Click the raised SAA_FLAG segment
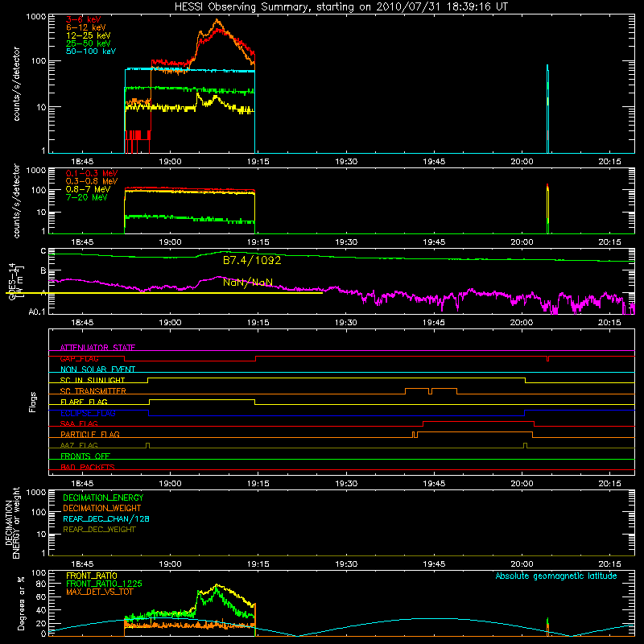Screen dimensions: 644x644 tap(478, 421)
